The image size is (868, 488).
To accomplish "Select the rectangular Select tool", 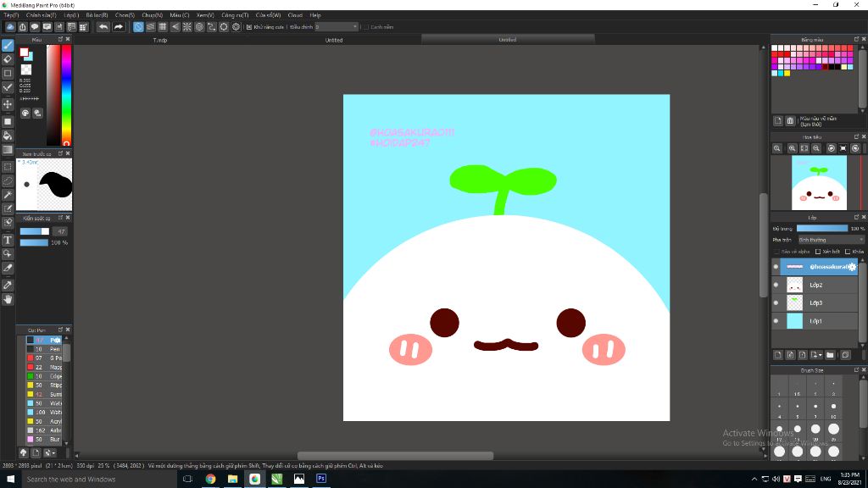I will coord(8,167).
